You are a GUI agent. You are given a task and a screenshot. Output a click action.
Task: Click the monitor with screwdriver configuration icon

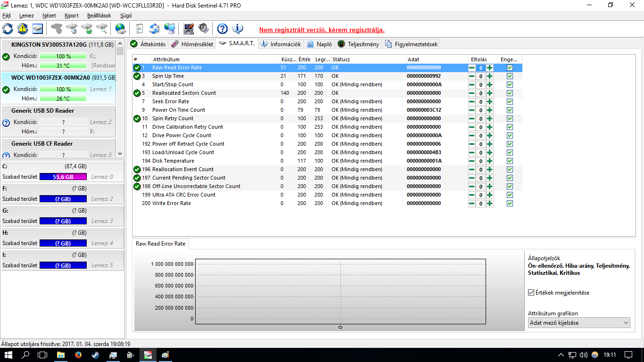(189, 29)
